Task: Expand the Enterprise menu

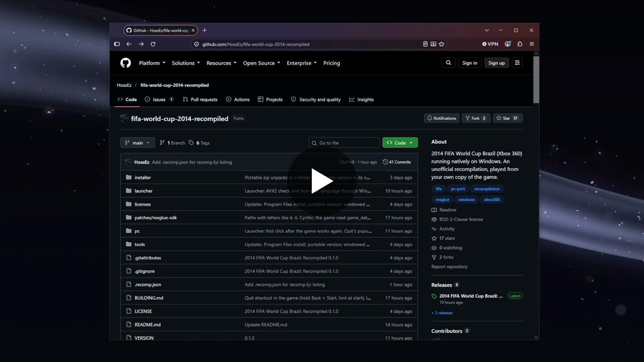Action: click(302, 63)
